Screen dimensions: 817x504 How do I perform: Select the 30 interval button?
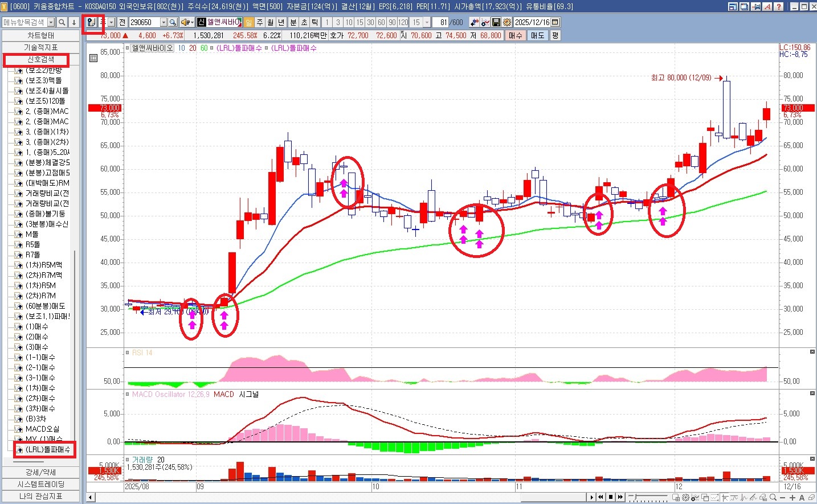click(370, 22)
